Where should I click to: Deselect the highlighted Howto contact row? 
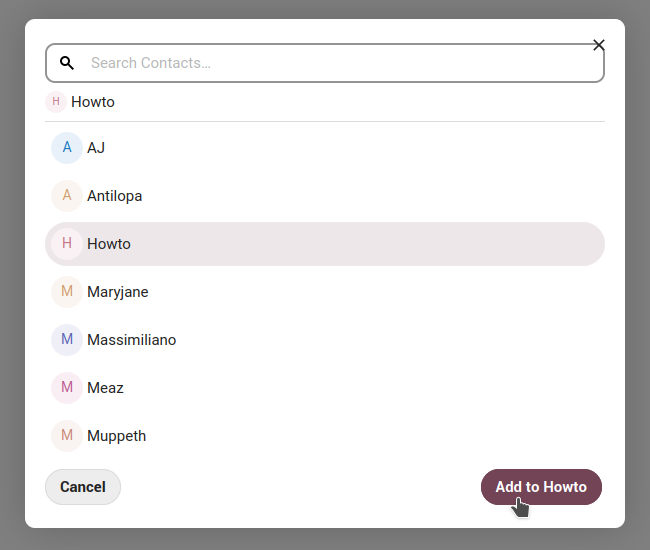pos(325,244)
